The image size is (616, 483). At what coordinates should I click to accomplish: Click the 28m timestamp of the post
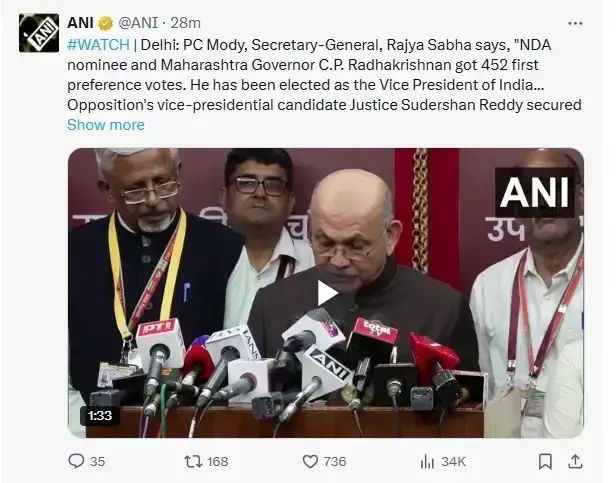(x=187, y=22)
